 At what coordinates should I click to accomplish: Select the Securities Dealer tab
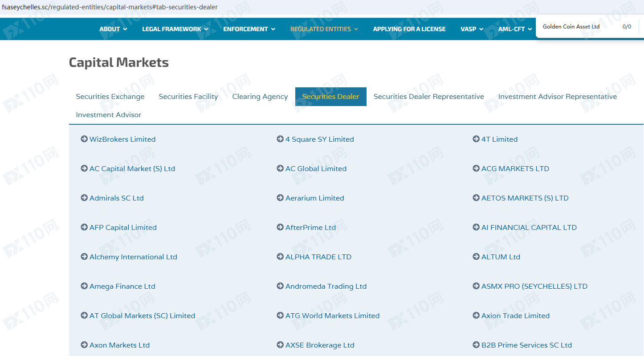331,97
